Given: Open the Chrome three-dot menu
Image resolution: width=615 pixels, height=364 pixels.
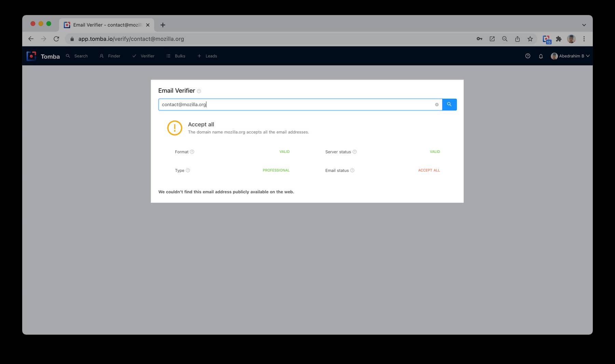Looking at the screenshot, I should (584, 39).
